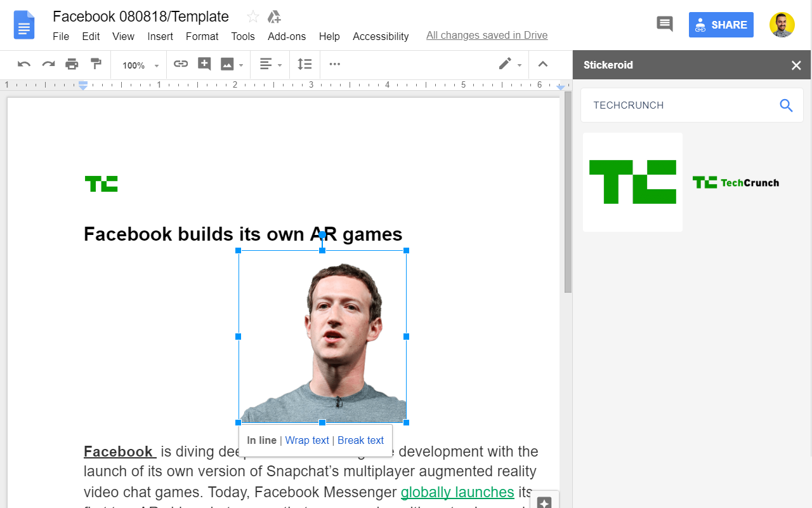Open the line spacing icon

[304, 64]
